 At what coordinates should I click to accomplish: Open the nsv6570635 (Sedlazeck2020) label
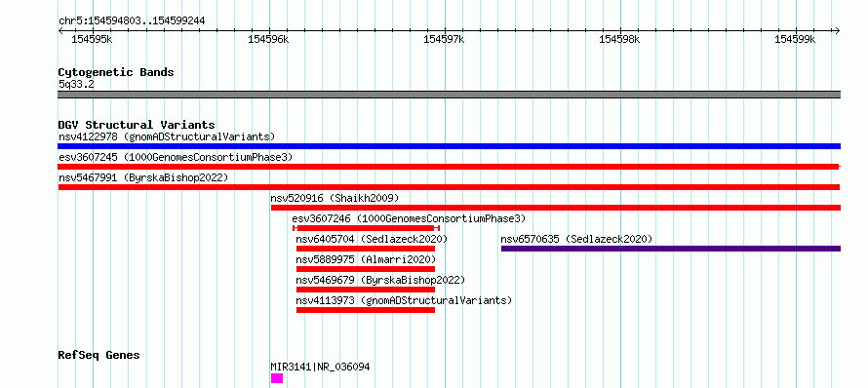576,239
